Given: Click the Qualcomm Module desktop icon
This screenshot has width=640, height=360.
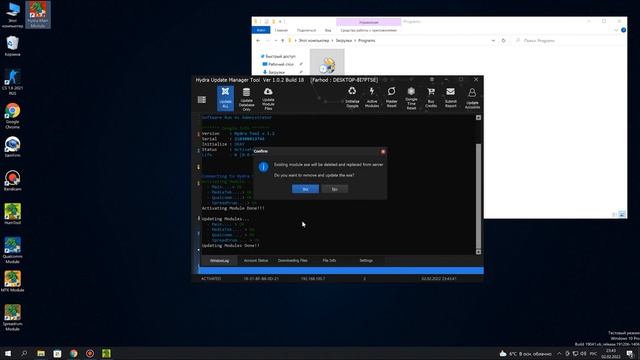Looking at the screenshot, I should (12, 250).
